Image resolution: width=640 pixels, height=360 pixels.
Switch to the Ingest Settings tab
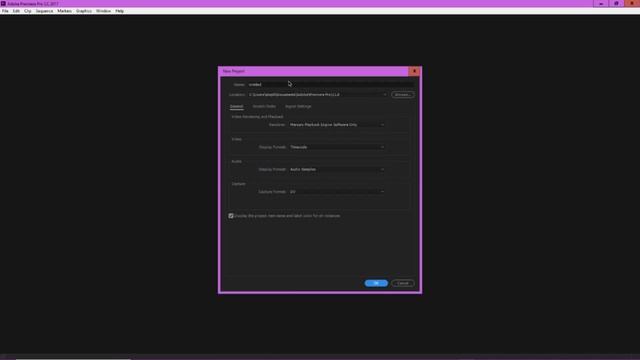point(298,107)
